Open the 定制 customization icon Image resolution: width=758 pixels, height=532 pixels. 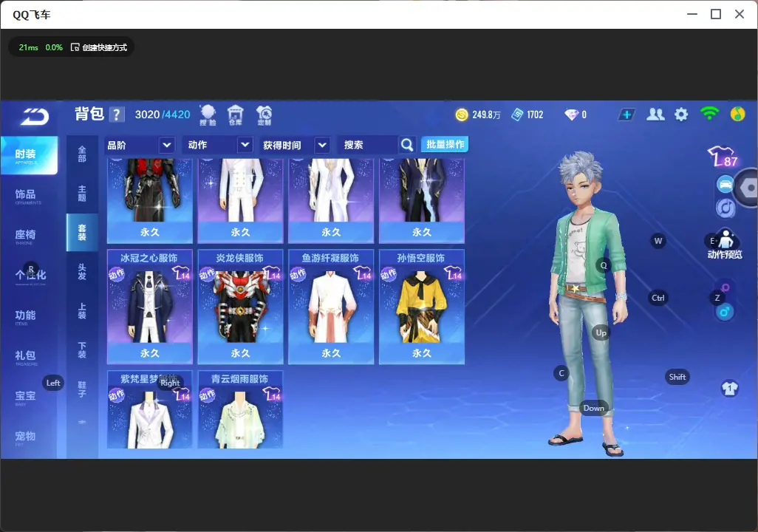[264, 115]
